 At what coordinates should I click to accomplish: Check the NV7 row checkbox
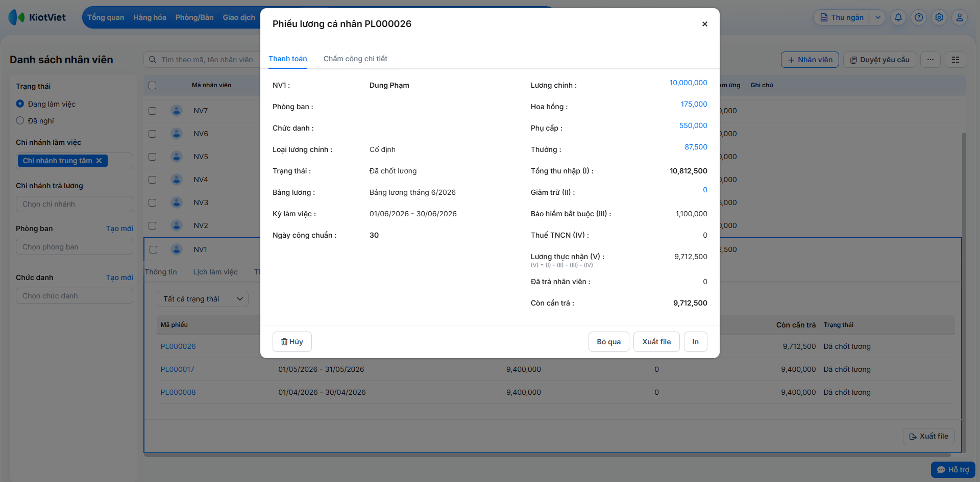click(x=152, y=111)
